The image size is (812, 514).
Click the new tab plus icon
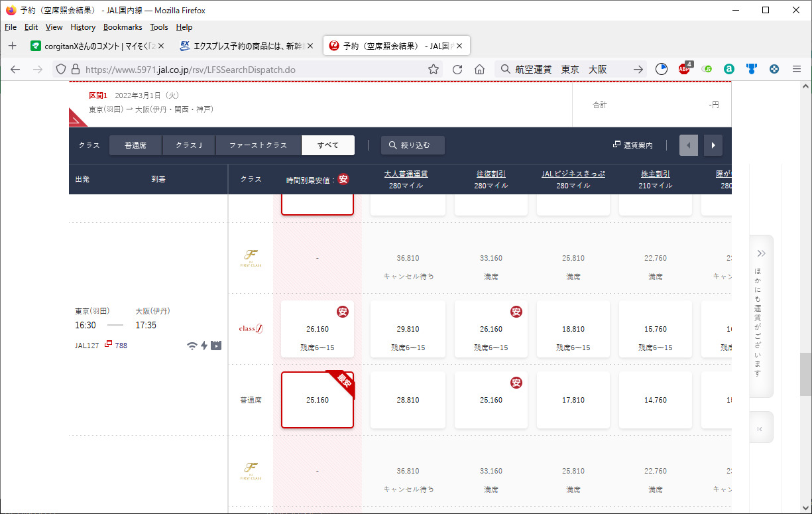point(12,46)
